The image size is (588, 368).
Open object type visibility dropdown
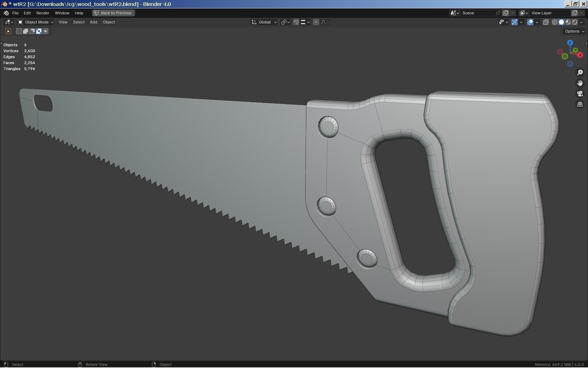click(503, 22)
